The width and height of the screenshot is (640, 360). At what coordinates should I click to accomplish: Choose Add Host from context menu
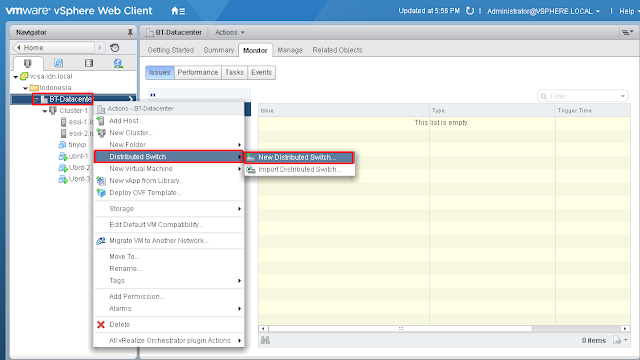169,121
